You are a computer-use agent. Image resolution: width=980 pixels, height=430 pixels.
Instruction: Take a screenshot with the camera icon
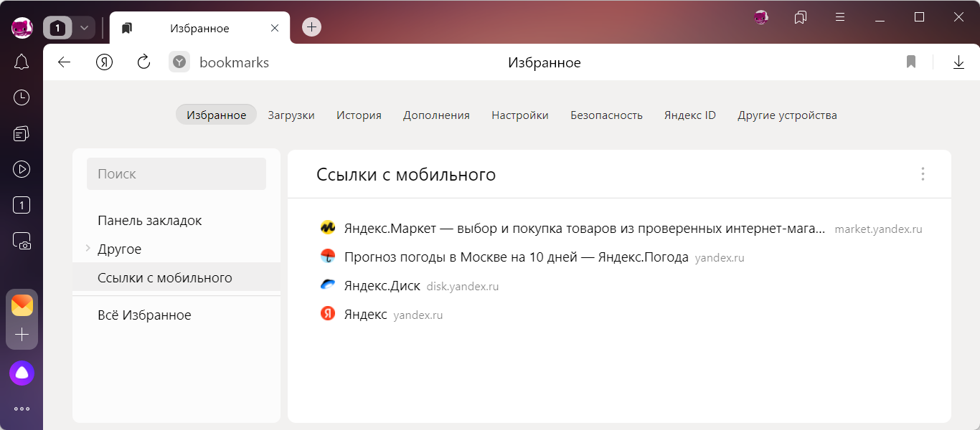22,242
